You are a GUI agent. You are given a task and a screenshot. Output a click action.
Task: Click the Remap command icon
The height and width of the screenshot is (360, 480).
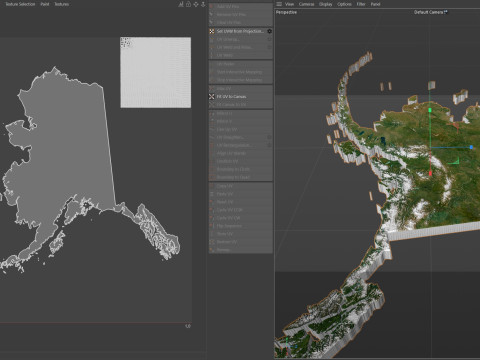click(211, 250)
